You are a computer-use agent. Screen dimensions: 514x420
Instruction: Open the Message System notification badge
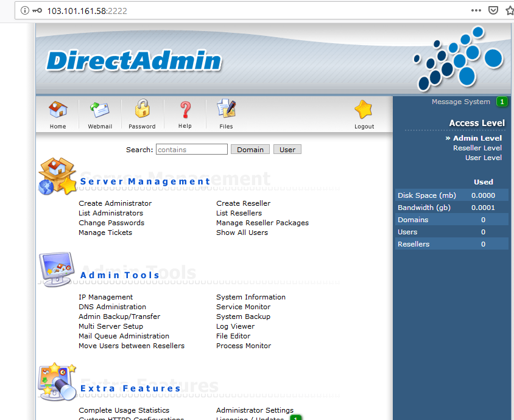502,102
